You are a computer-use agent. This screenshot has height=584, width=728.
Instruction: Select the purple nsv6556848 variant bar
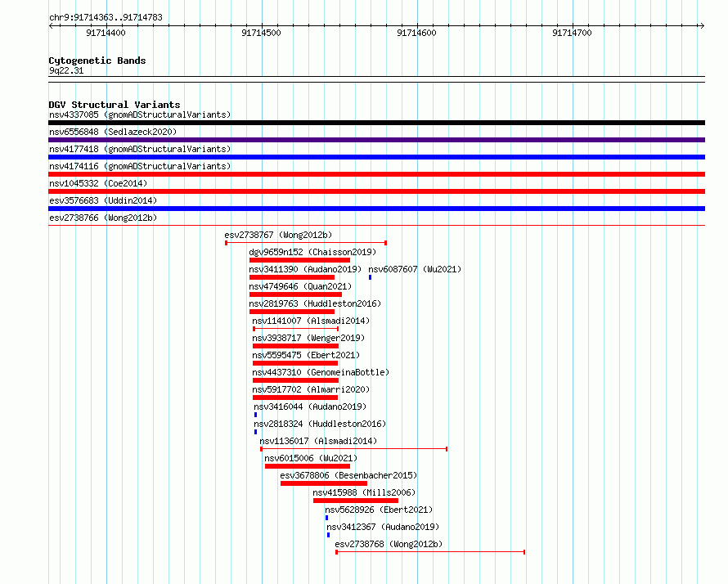(376, 140)
